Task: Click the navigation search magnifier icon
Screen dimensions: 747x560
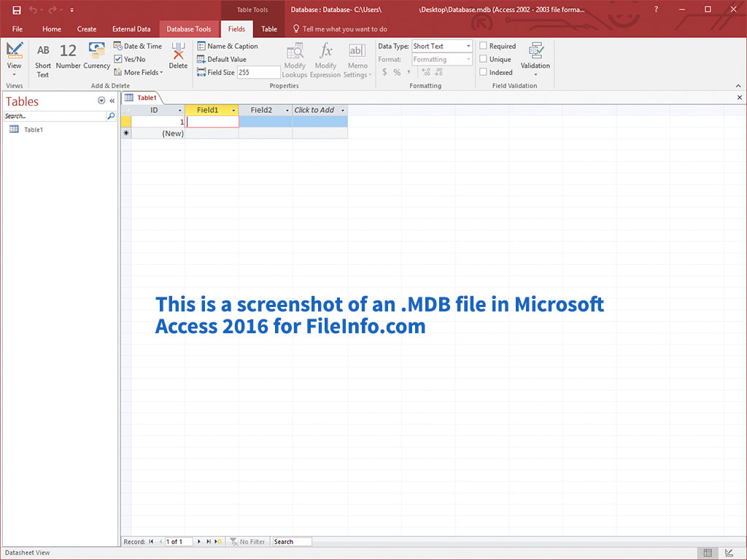Action: 111,116
